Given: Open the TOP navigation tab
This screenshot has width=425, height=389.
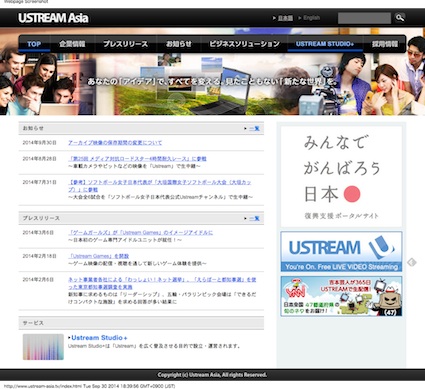Looking at the screenshot, I should pos(34,44).
